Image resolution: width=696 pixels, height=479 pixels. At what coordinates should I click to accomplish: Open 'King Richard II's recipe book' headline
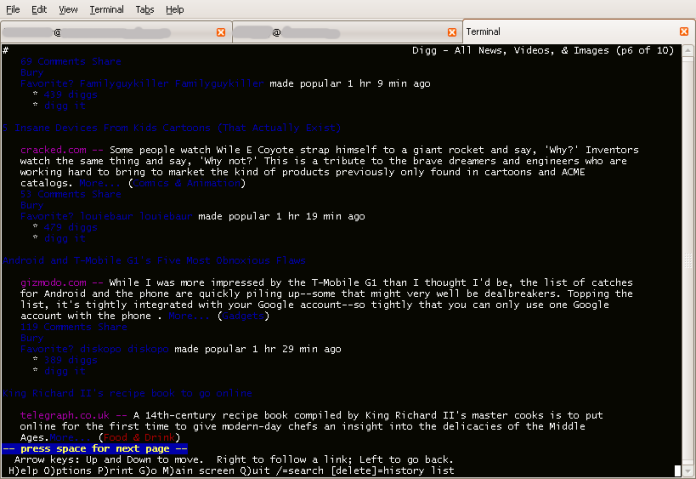[127, 393]
